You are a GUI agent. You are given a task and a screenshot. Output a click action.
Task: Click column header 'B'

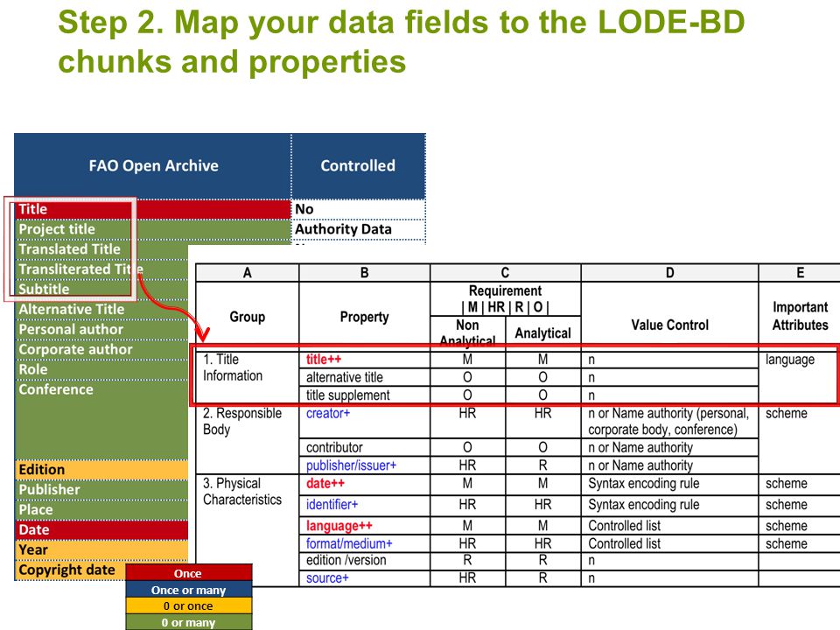pyautogui.click(x=364, y=273)
